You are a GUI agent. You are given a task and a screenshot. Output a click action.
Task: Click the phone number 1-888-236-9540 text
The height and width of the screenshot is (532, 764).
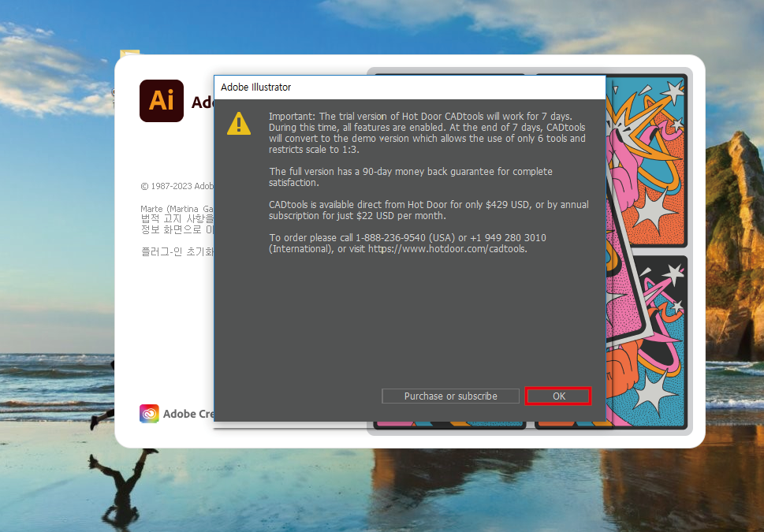tap(391, 238)
